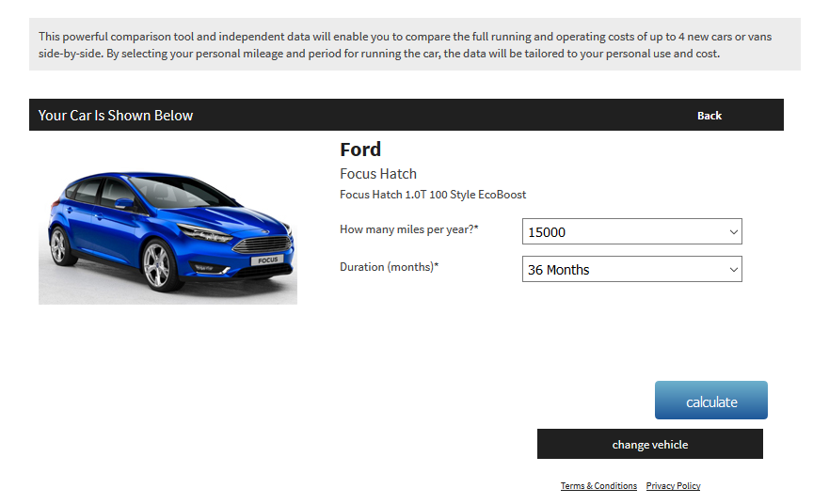829x504 pixels.
Task: Click the 'How many miles per year?' label
Action: pyautogui.click(x=408, y=229)
